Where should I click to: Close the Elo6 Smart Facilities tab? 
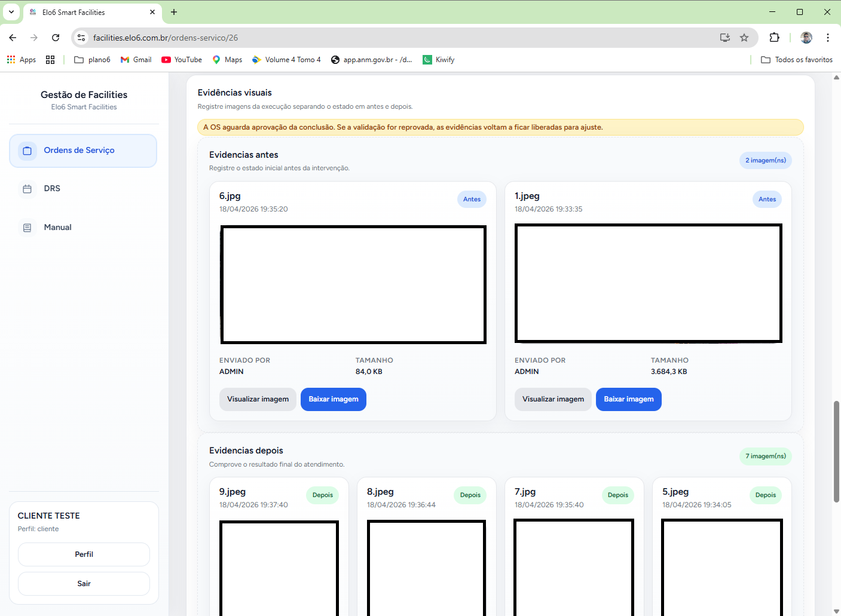[152, 12]
